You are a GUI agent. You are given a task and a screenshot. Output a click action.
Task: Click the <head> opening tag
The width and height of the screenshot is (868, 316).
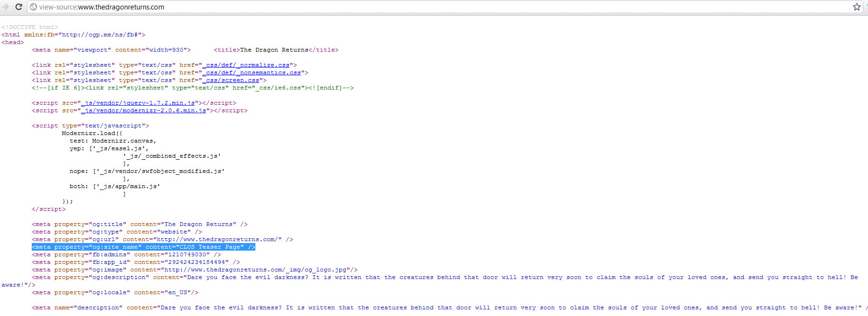click(13, 42)
